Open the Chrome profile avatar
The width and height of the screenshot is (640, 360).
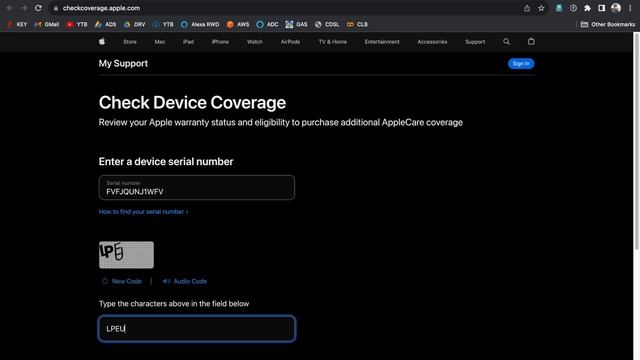[x=616, y=8]
